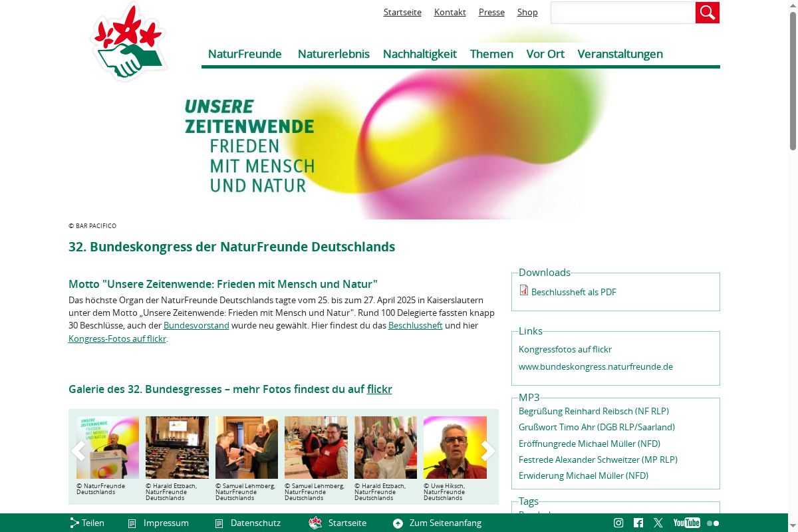Select Nachhaltigkeit in the main navigation
This screenshot has height=532, width=798.
[420, 54]
